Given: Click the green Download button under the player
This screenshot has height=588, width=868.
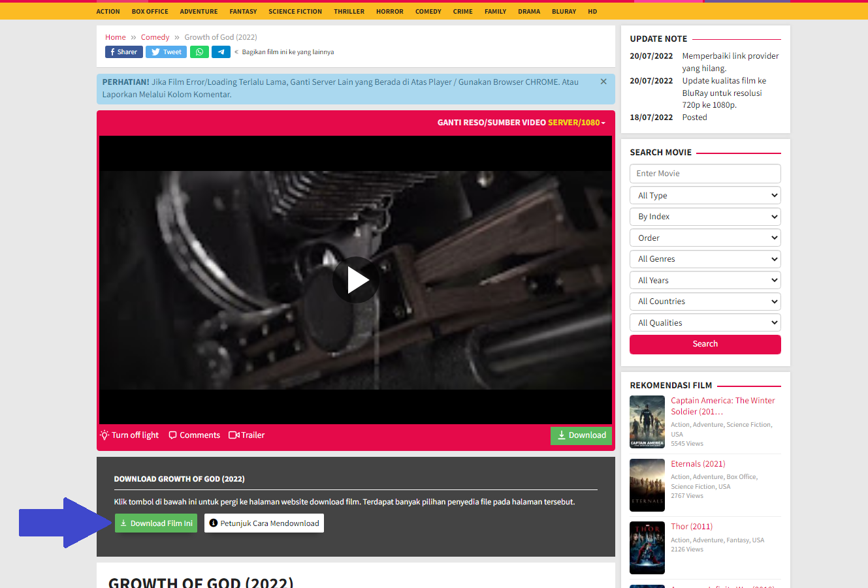Looking at the screenshot, I should [x=581, y=435].
